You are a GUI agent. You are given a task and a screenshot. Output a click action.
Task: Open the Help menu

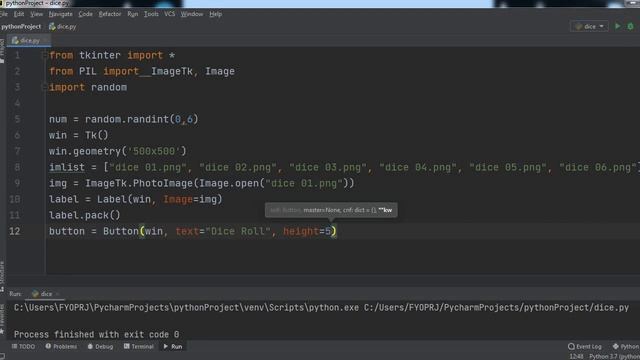click(x=216, y=14)
